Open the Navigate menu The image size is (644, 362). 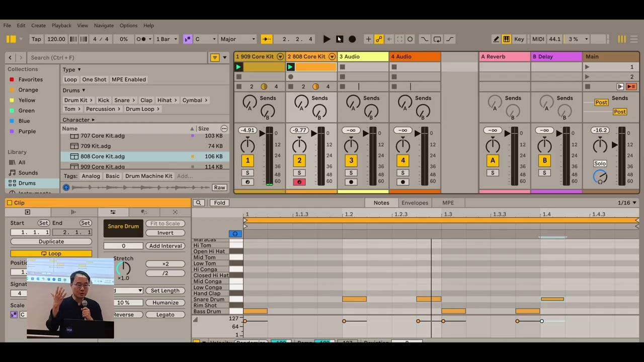pos(104,26)
